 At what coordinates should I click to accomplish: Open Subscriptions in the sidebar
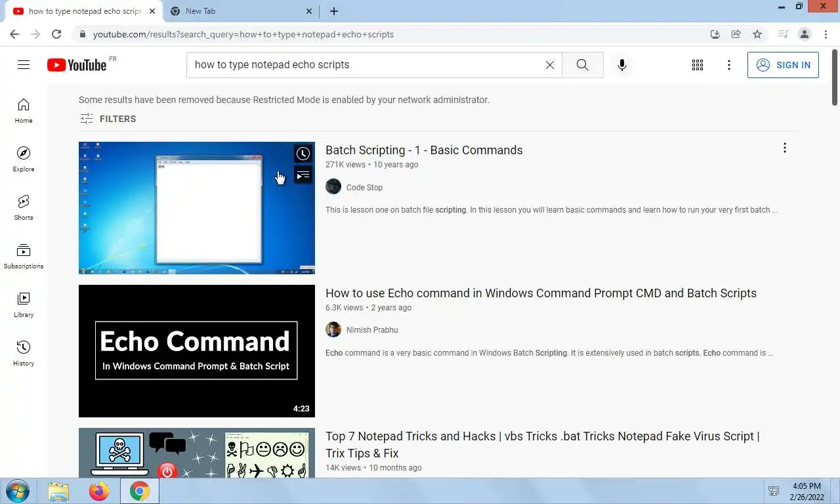click(x=24, y=257)
